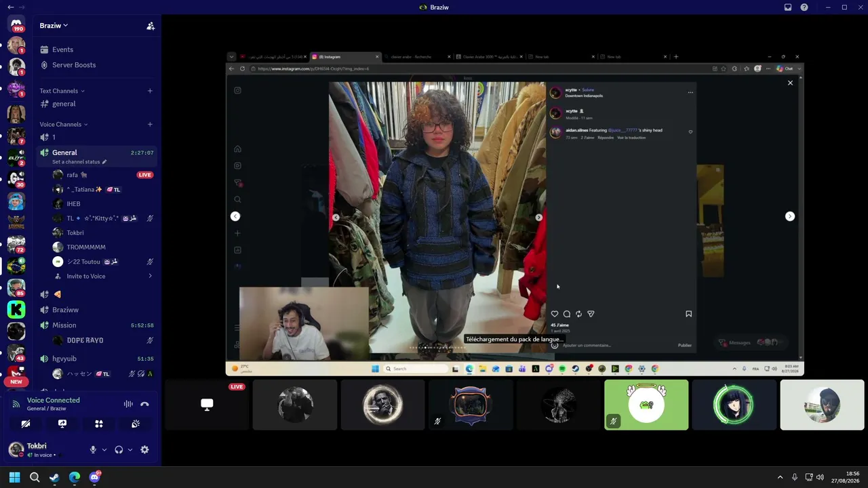Share your screen
The height and width of the screenshot is (488, 868).
[62, 424]
